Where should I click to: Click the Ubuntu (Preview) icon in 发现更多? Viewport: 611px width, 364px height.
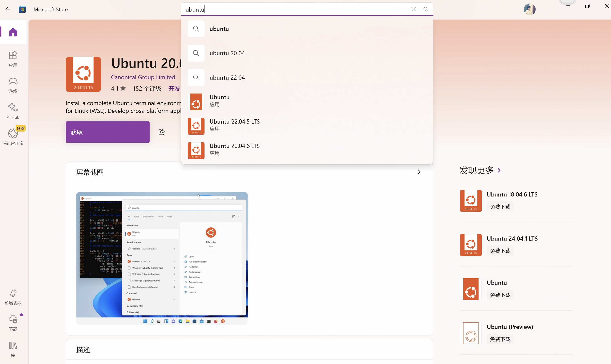tap(471, 333)
